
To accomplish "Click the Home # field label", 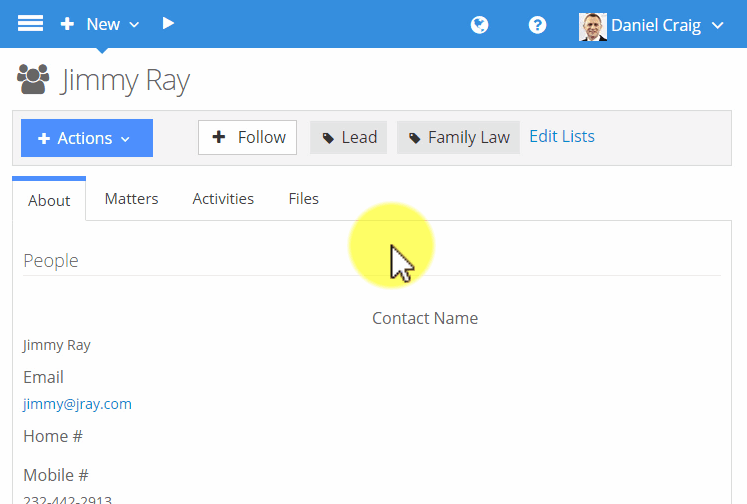I will (53, 436).
